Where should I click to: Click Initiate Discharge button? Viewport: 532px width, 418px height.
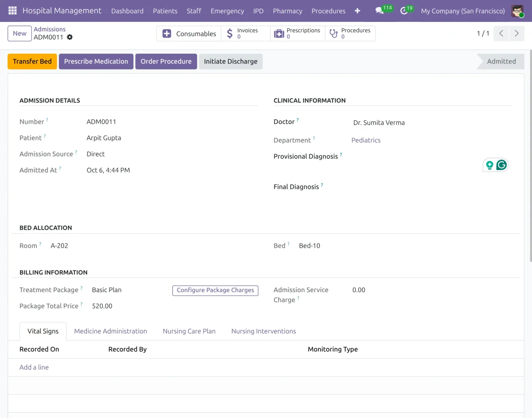pyautogui.click(x=231, y=61)
